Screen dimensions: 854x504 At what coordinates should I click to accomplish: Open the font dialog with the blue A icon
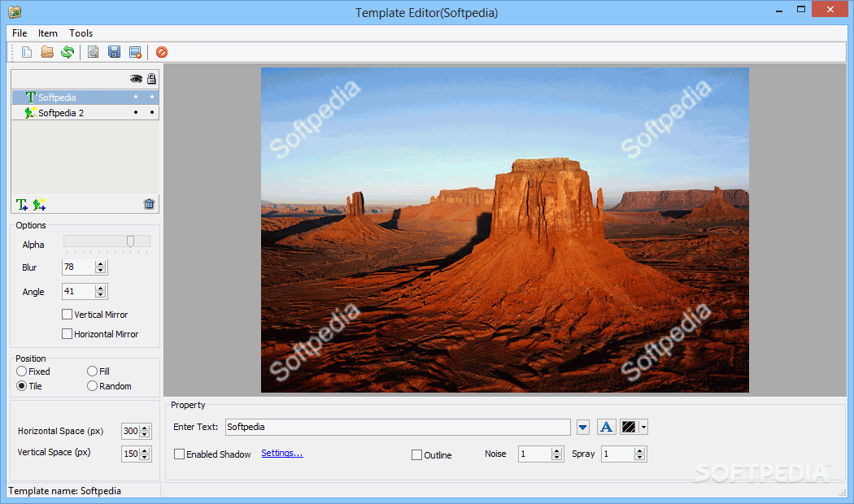tap(606, 427)
